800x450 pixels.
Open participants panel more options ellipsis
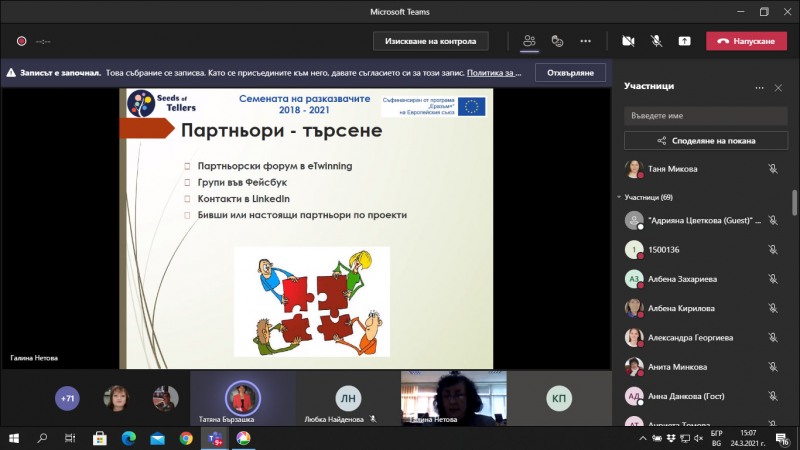[x=759, y=88]
